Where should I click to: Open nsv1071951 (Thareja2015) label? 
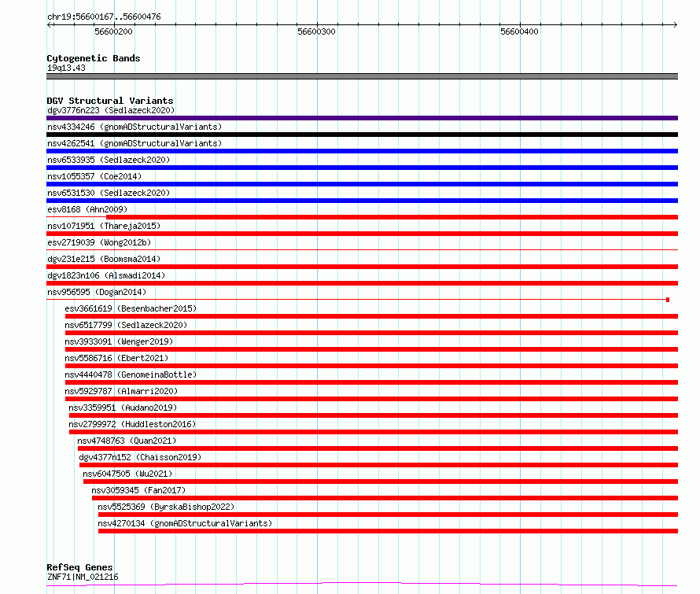[104, 226]
